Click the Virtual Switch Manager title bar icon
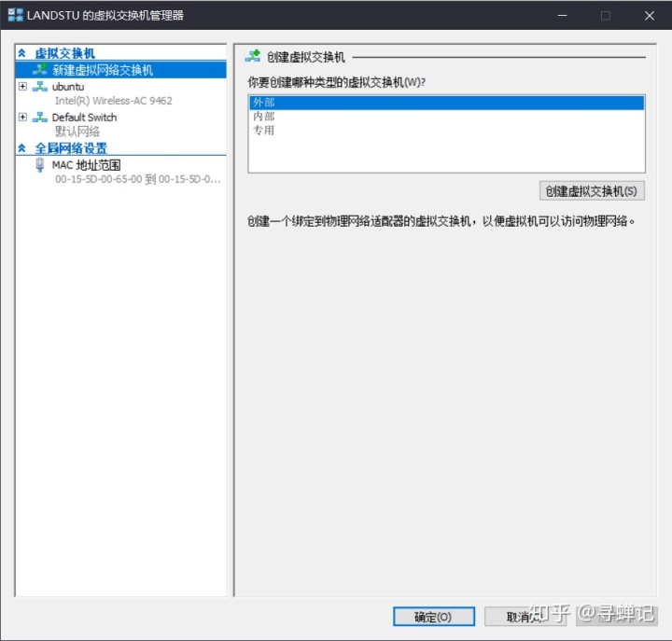 [x=16, y=15]
